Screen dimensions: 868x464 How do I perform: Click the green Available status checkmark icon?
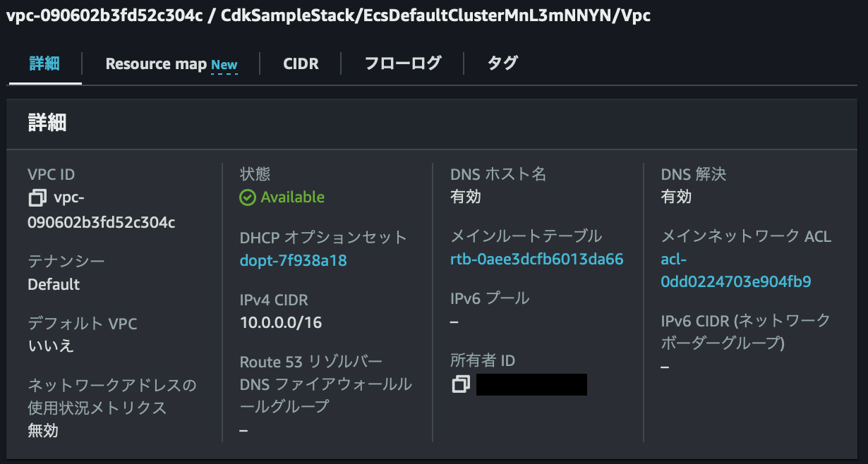(x=247, y=197)
